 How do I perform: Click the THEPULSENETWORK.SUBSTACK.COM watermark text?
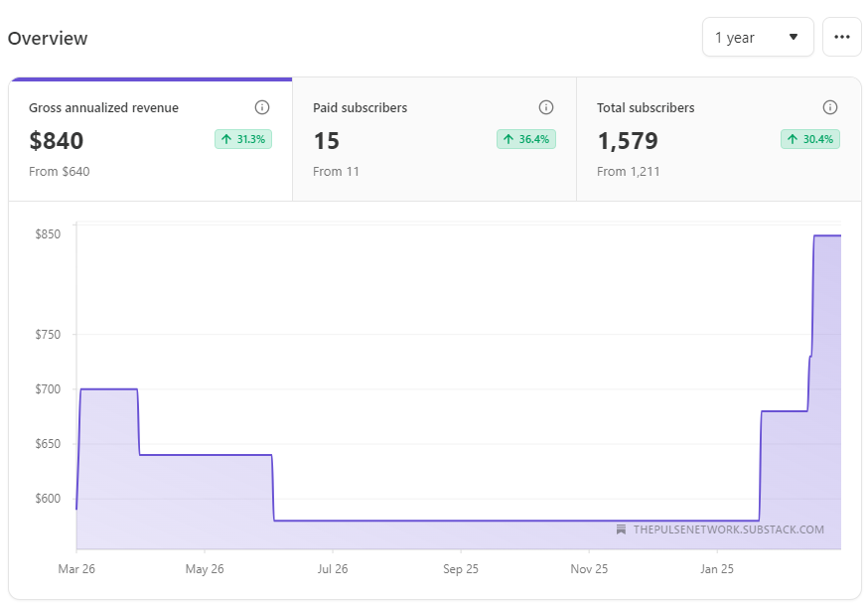pos(728,529)
